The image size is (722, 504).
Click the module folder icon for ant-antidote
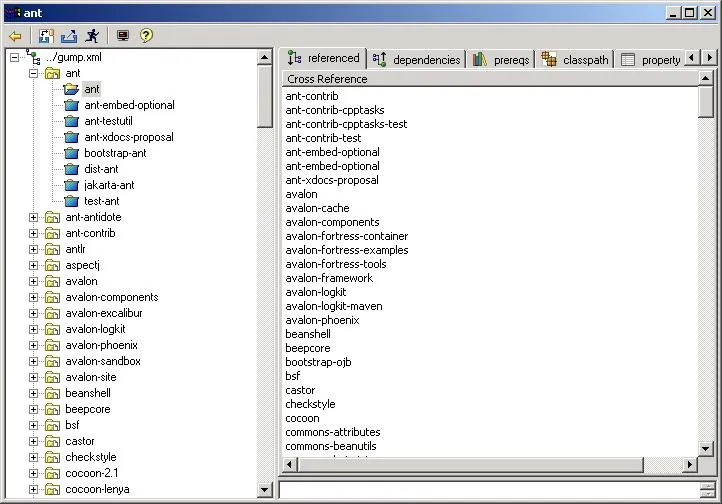coord(52,217)
